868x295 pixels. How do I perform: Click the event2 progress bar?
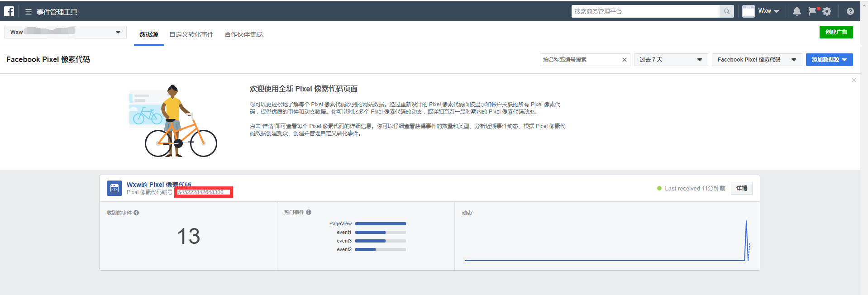[381, 249]
